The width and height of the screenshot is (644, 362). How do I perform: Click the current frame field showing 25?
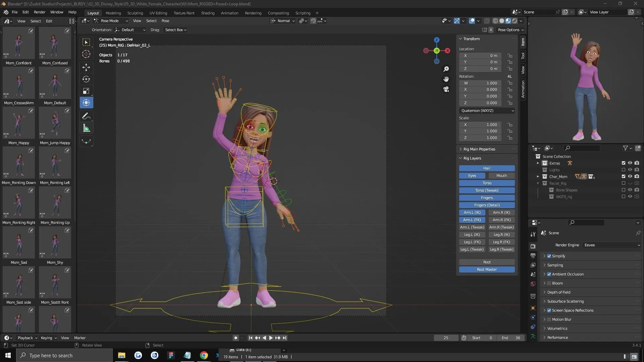tap(446, 338)
